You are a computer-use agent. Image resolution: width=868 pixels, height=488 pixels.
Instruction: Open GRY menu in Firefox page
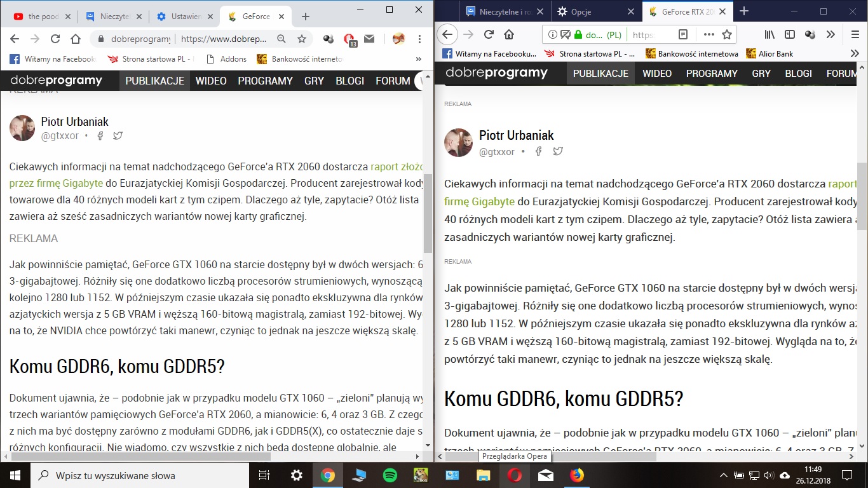click(x=761, y=73)
